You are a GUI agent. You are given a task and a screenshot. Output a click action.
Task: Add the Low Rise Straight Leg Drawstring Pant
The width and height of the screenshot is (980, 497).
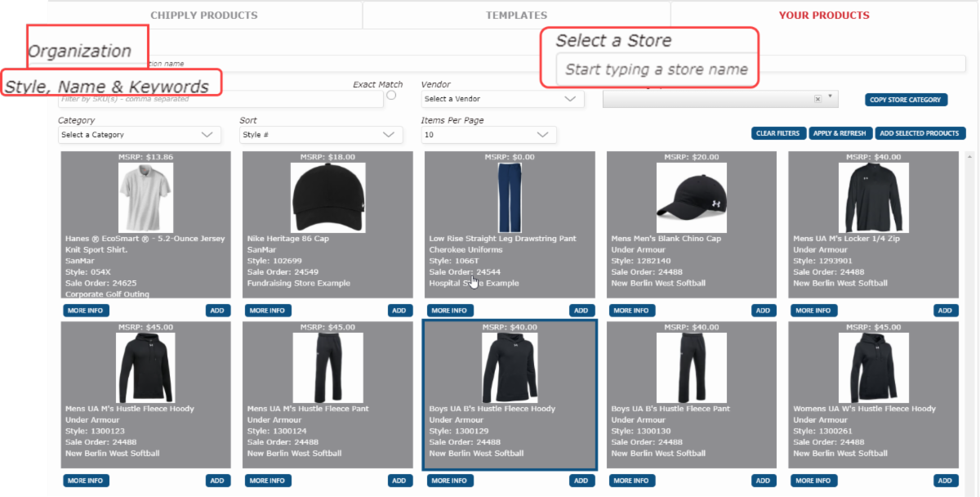pos(581,311)
